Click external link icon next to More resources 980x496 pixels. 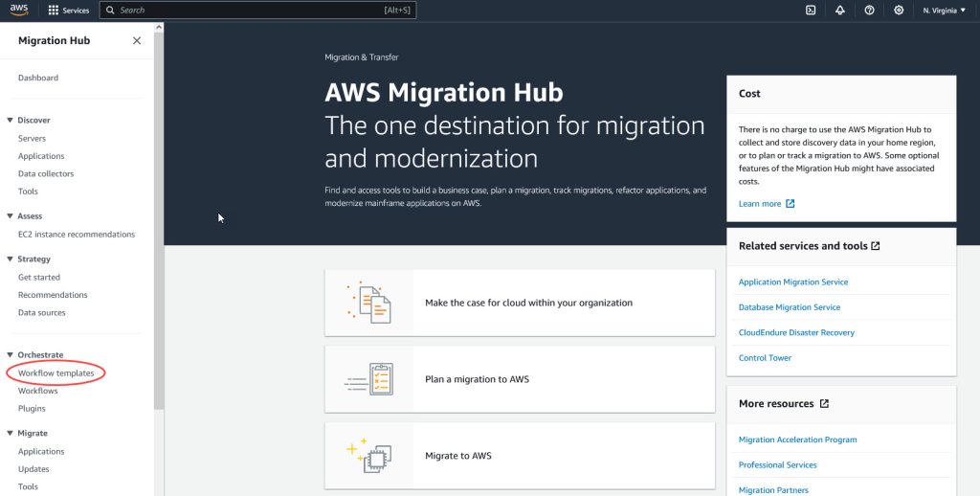point(824,403)
